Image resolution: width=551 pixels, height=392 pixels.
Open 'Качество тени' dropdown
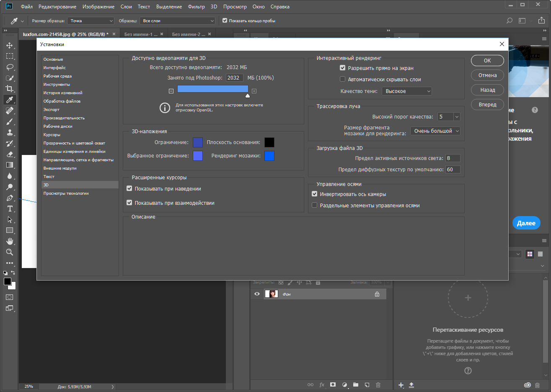[406, 91]
